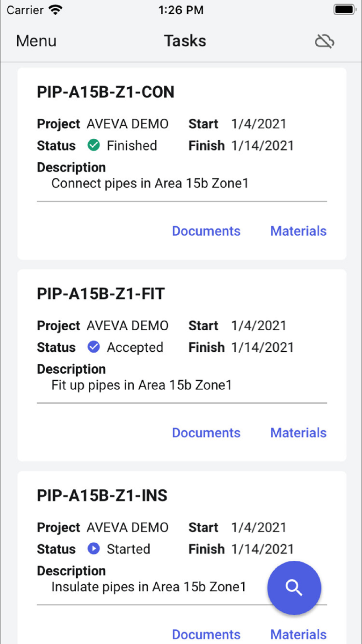Viewport: 362px width, 644px height.
Task: Open Materials for PIP-A15B-Z1-CON task
Action: click(x=298, y=231)
